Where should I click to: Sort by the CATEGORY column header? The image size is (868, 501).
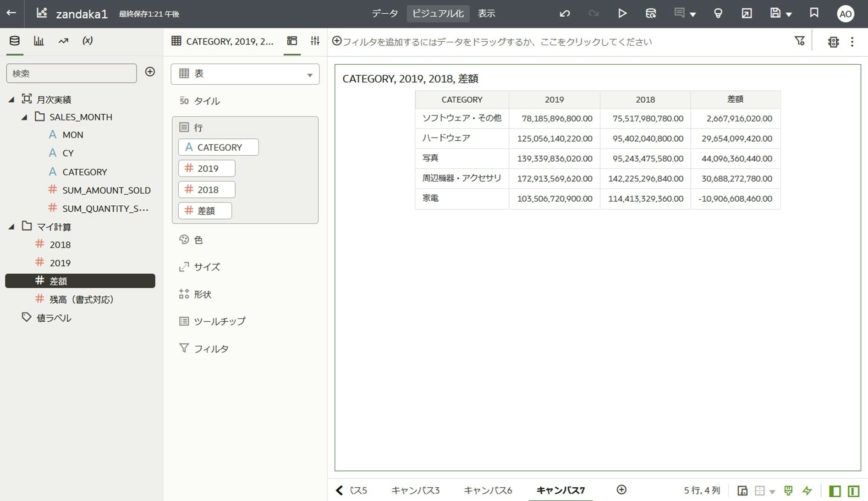[462, 99]
